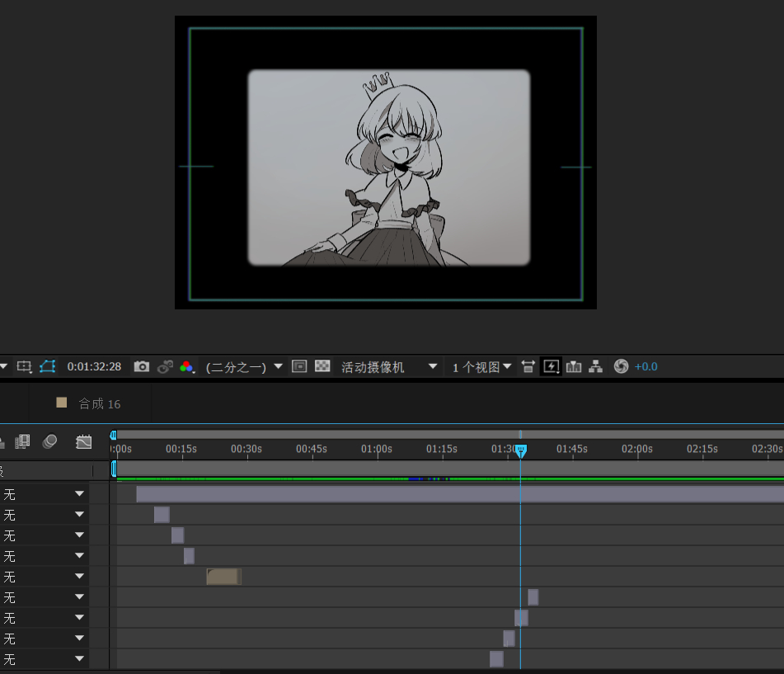
Task: Open the graph editor in the timeline
Action: click(83, 442)
